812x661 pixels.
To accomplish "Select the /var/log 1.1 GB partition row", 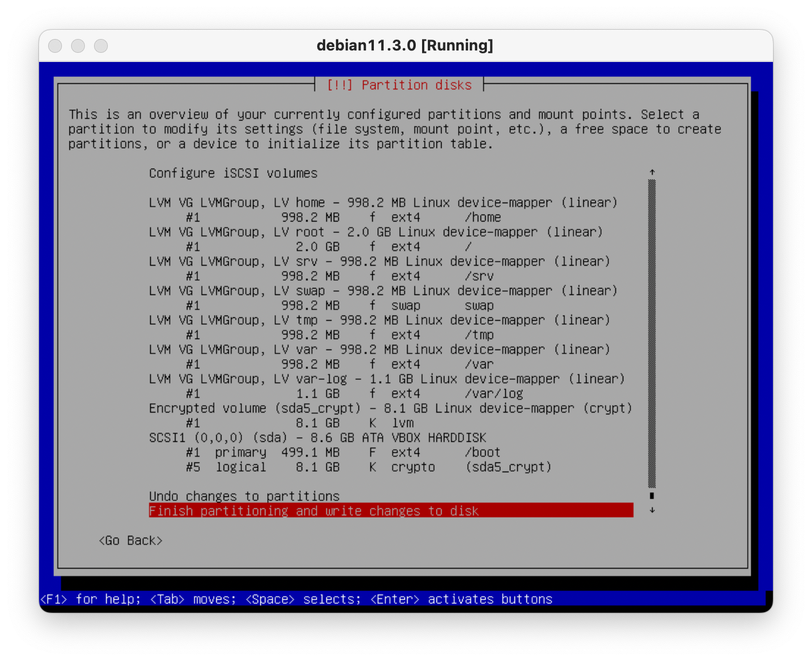I will click(354, 394).
